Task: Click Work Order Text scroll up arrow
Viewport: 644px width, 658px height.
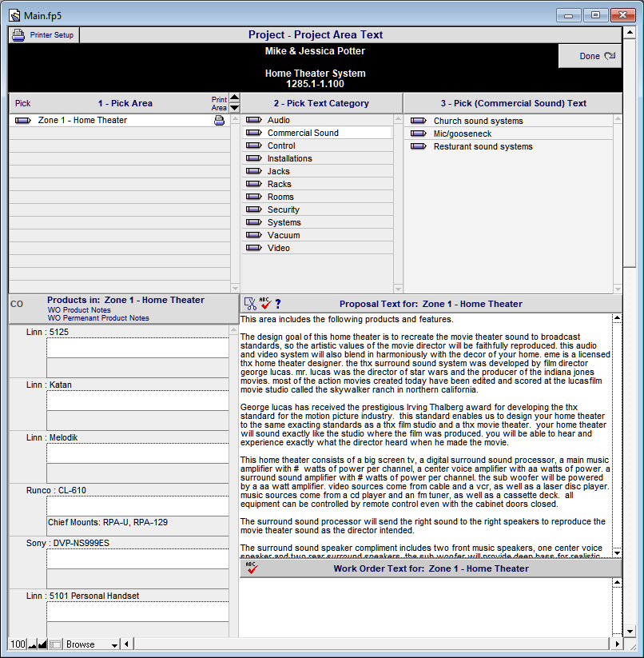Action: [617, 583]
